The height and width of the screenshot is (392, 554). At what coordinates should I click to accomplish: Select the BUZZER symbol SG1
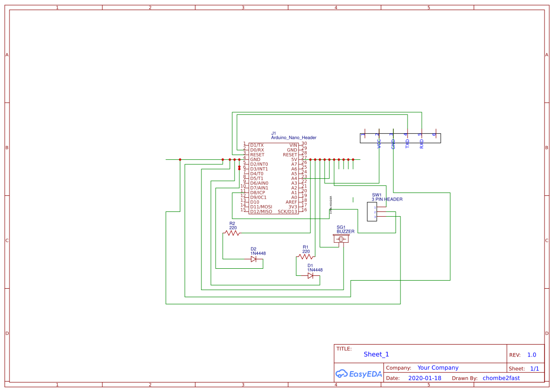[340, 239]
